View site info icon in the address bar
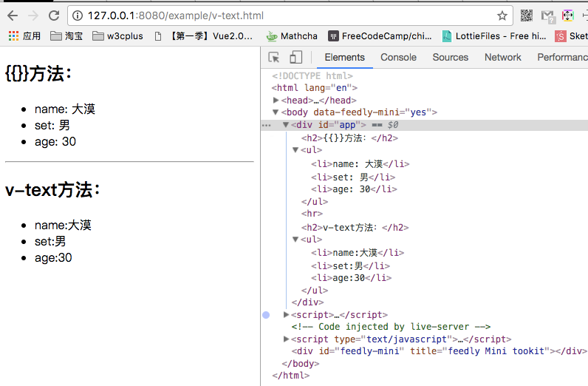 tap(78, 16)
